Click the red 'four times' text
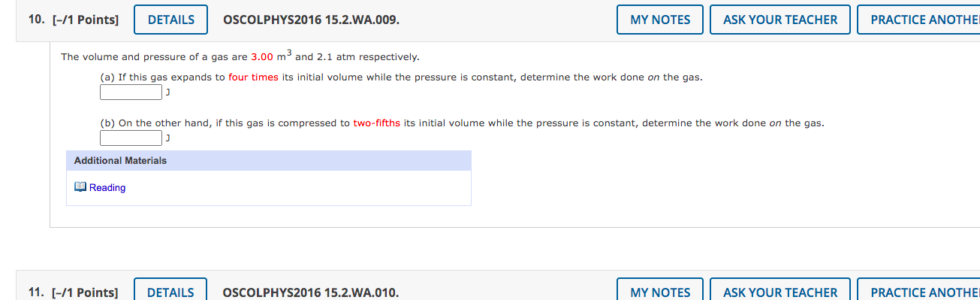 (x=253, y=77)
